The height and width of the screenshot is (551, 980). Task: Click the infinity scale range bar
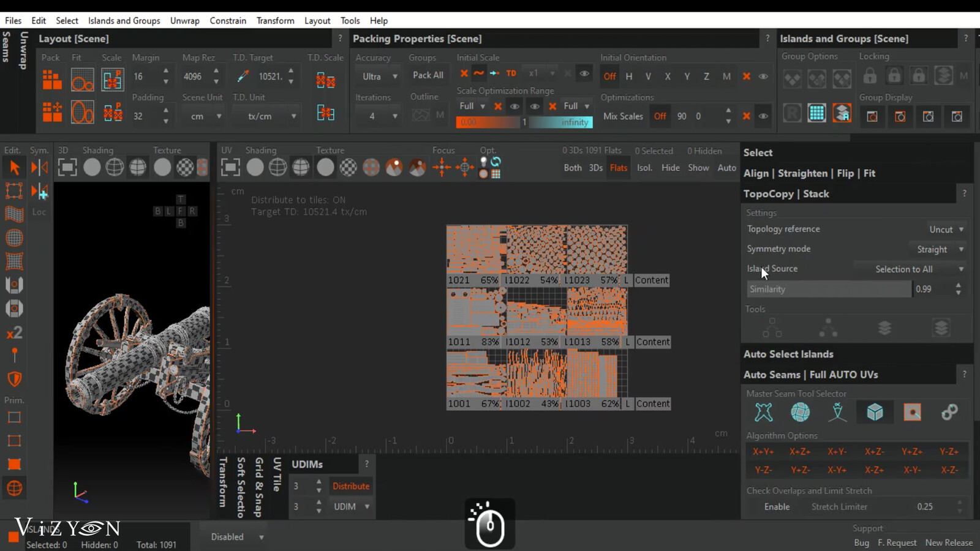pyautogui.click(x=561, y=122)
